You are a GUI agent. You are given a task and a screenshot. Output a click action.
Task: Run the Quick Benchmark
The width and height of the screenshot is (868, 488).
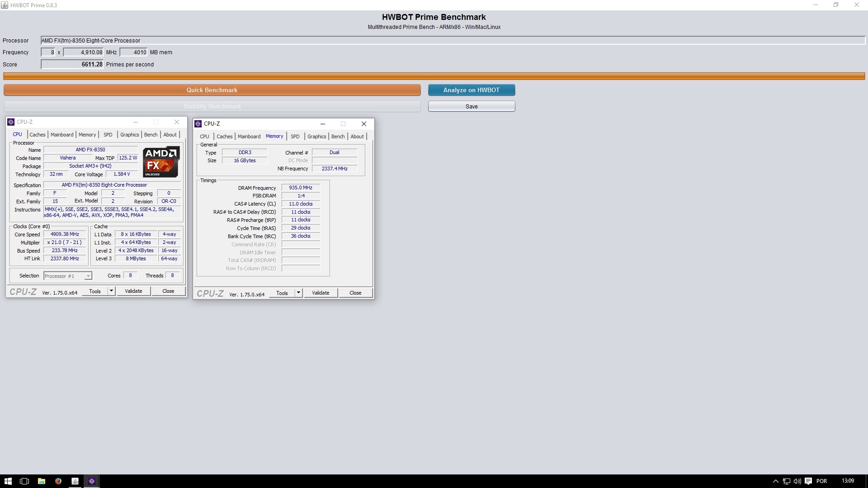point(212,90)
